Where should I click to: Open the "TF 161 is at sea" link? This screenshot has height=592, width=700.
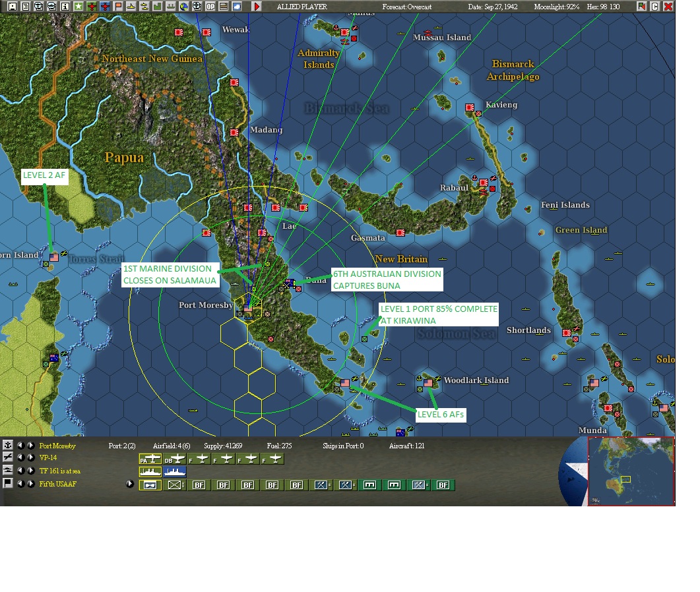tap(60, 471)
